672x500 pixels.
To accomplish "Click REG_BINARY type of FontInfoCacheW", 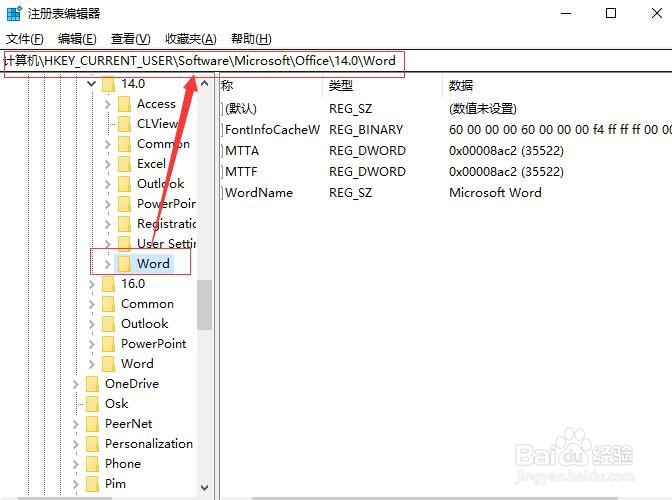I will click(x=366, y=130).
